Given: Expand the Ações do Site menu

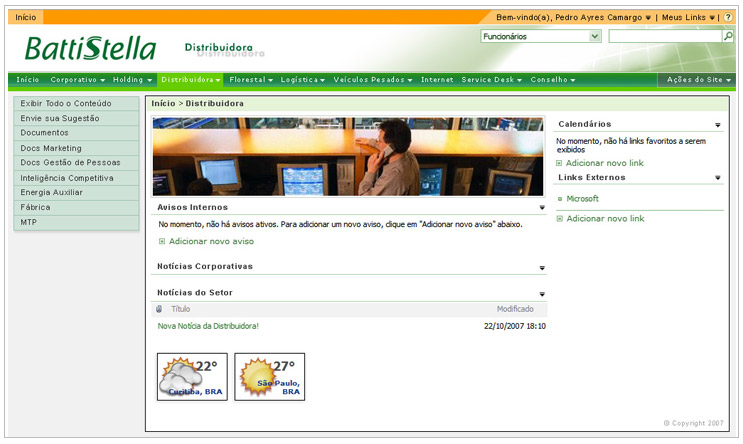Looking at the screenshot, I should (x=699, y=80).
